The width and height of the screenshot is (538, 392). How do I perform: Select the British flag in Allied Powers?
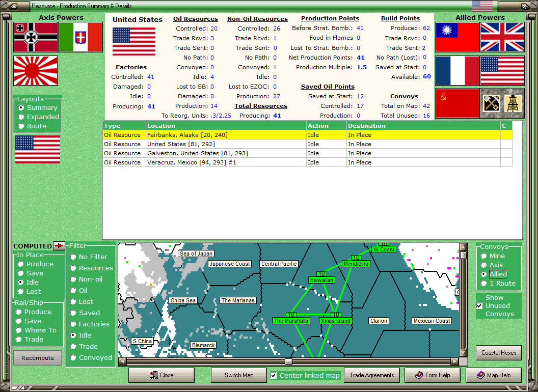pos(502,38)
